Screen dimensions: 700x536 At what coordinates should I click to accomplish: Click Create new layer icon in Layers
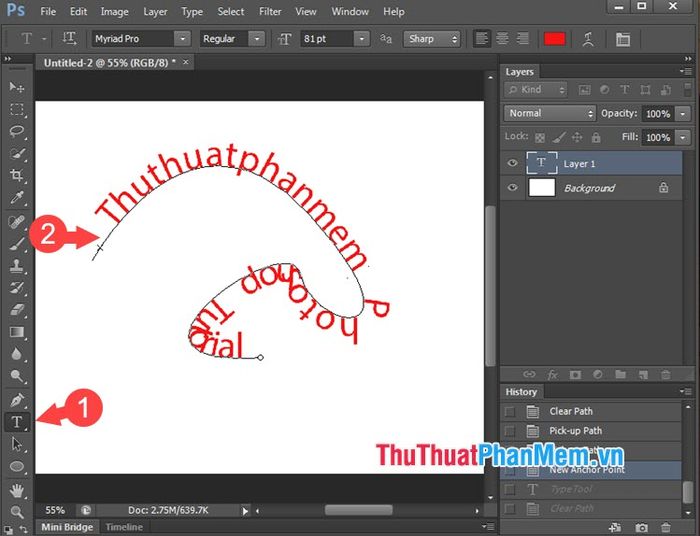pos(643,374)
